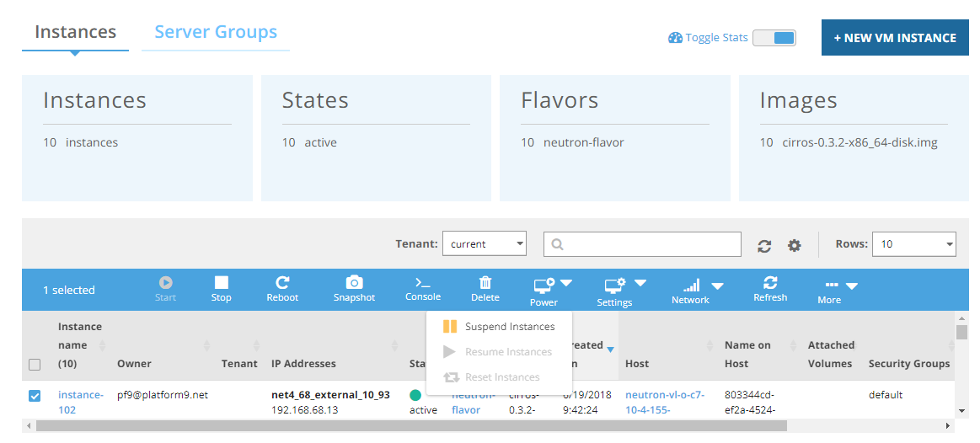980x443 pixels.
Task: Open the Tenant dropdown
Action: pyautogui.click(x=484, y=244)
